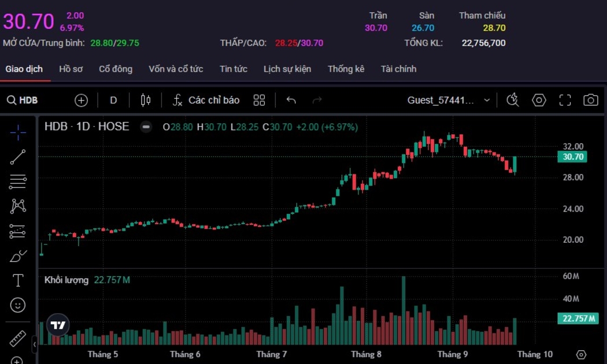Viewport: 607px width, 364px height.
Task: Click the HDB symbol search field
Action: click(x=23, y=100)
